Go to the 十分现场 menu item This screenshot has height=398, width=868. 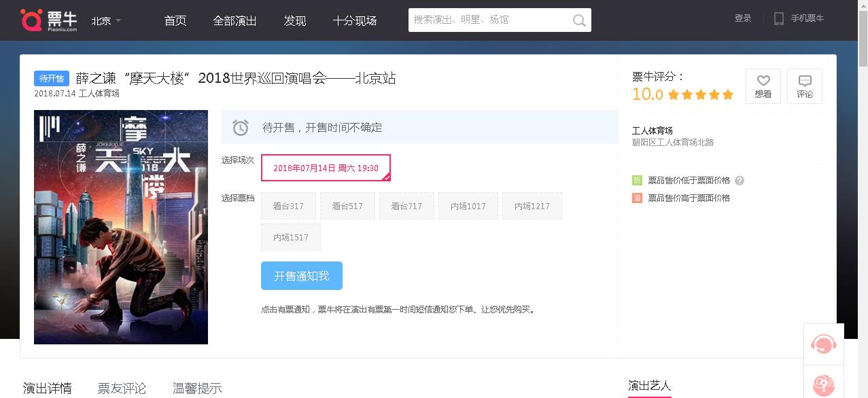pos(354,20)
